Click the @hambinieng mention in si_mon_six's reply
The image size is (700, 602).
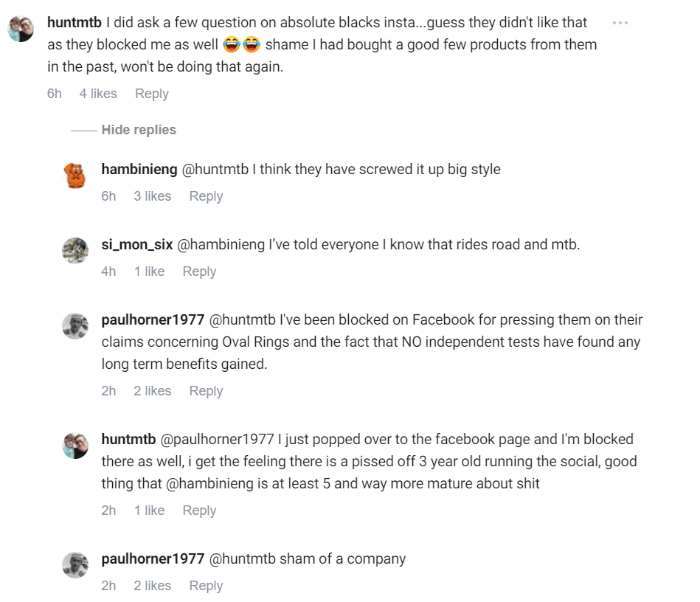click(221, 245)
